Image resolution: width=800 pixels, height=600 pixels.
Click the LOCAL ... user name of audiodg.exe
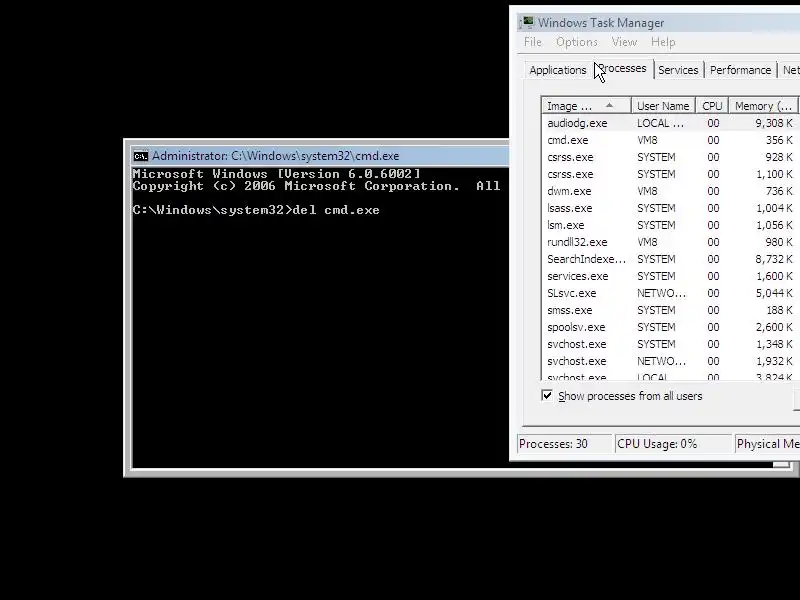pos(660,123)
